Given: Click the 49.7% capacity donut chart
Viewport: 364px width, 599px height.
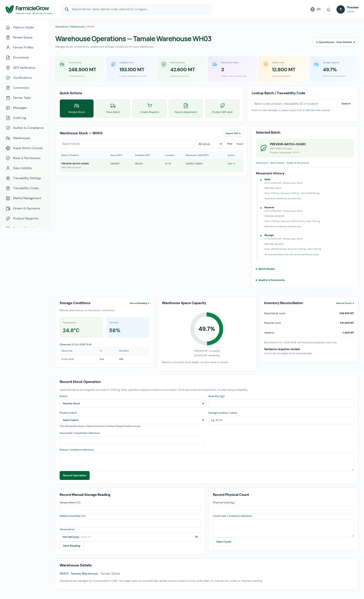Looking at the screenshot, I should [207, 329].
